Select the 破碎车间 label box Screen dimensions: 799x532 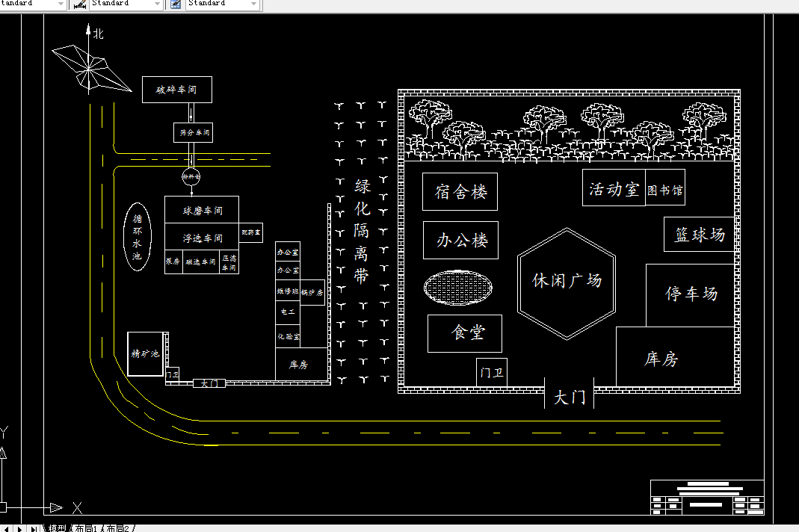tap(176, 89)
